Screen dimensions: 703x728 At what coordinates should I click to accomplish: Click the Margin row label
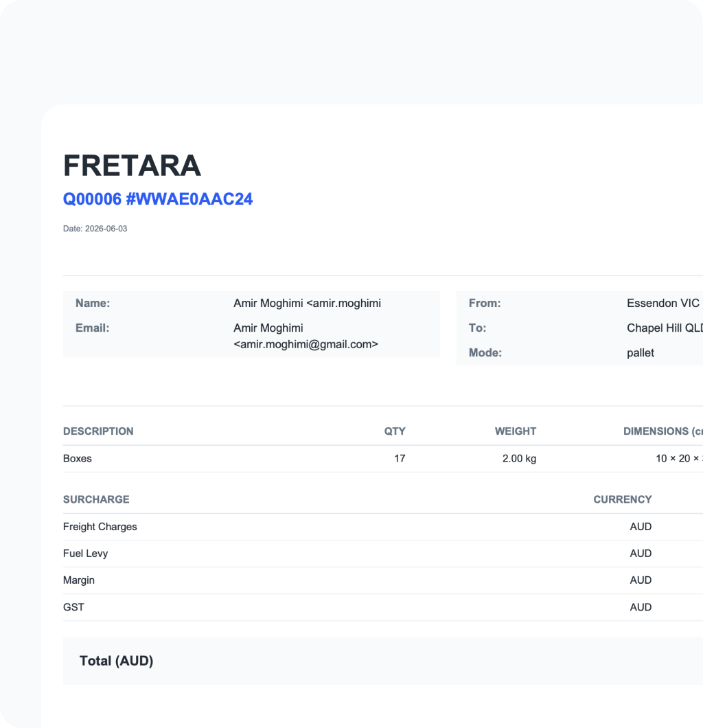(x=79, y=580)
